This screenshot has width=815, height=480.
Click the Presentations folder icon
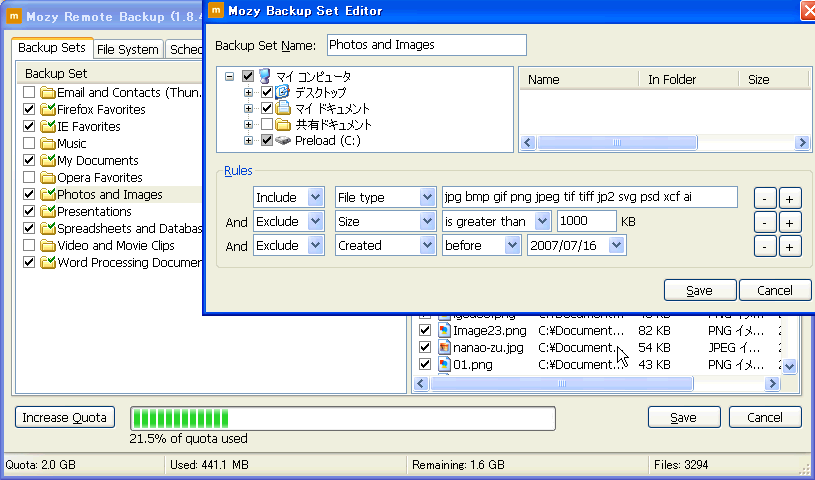(48, 212)
